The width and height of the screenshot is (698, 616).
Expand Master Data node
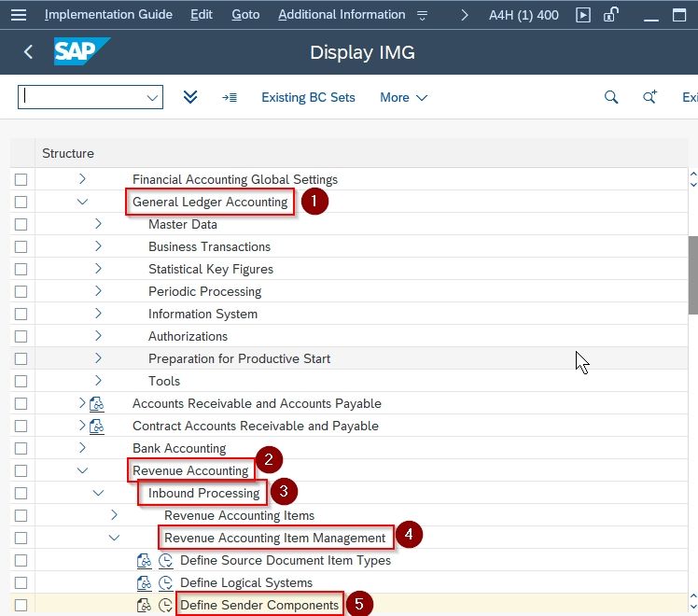tap(98, 224)
